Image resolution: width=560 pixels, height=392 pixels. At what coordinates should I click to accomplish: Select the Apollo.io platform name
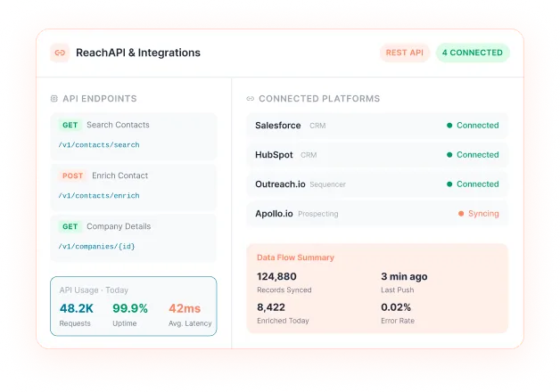pos(274,214)
